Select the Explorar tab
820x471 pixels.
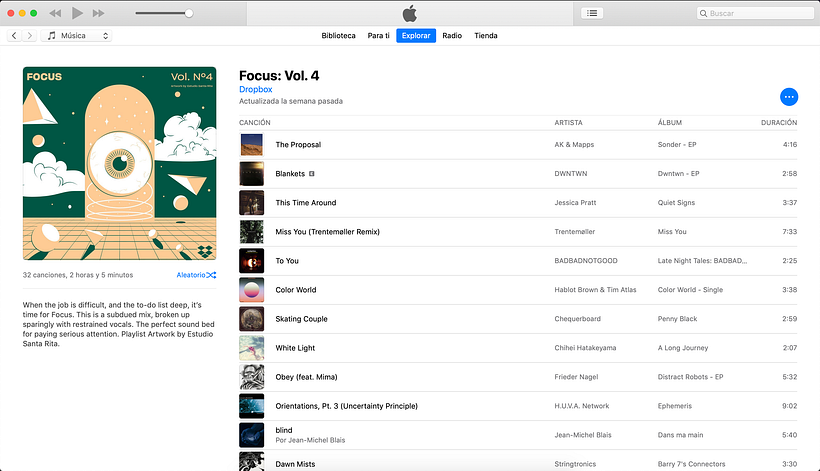[416, 36]
